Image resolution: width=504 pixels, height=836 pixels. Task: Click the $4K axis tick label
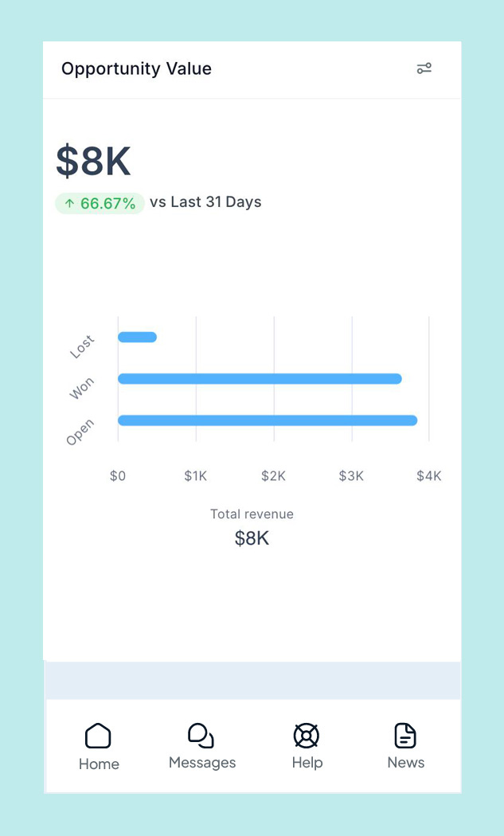click(x=429, y=476)
